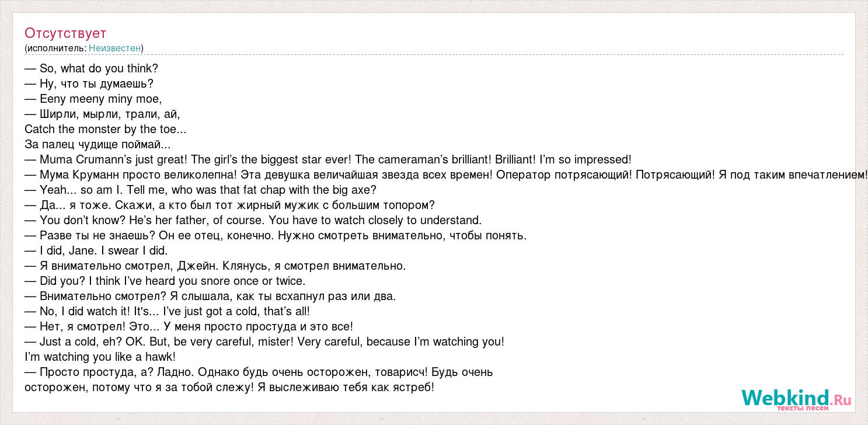Click the line 'No, I did watch it!'
This screenshot has width=868, height=425.
168,312
